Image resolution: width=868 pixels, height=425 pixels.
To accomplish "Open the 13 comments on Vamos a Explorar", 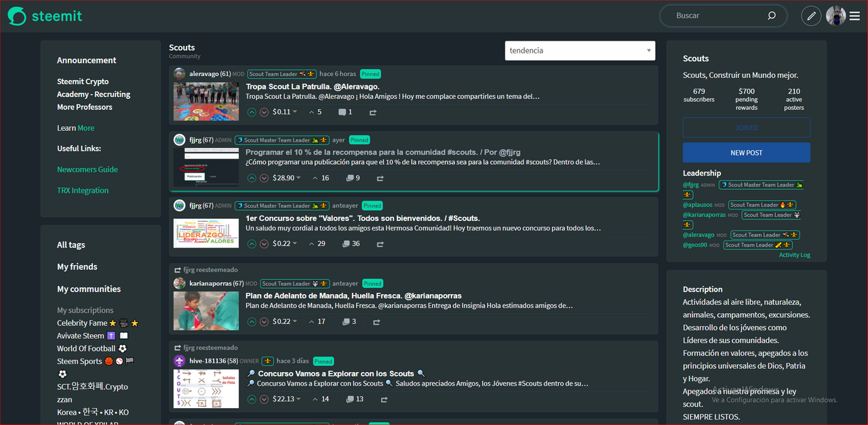I will click(x=355, y=399).
